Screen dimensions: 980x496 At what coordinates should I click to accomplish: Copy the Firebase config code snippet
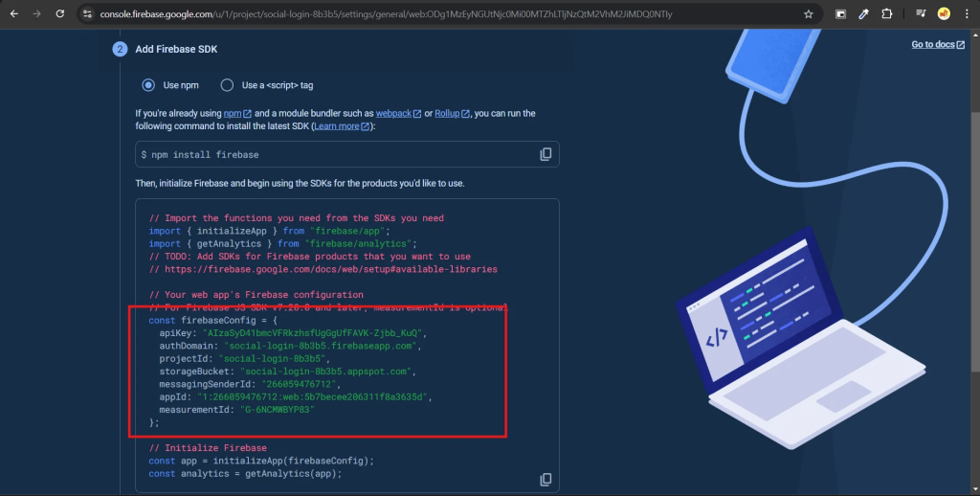546,479
